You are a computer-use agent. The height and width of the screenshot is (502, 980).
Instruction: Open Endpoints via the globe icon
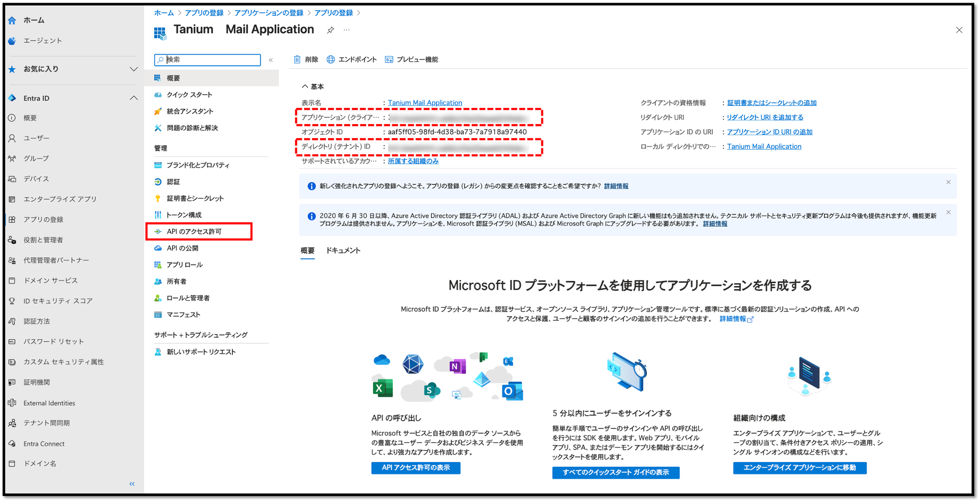pyautogui.click(x=331, y=59)
